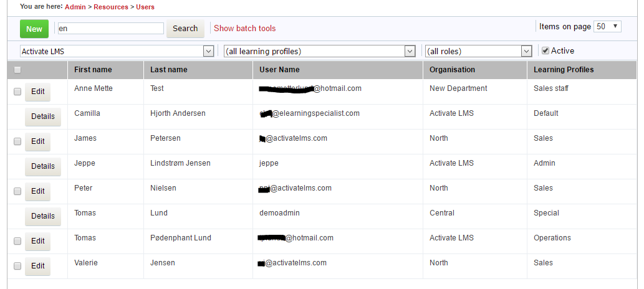Check the box next to James Petersen
Screen dimensions: 644x289
point(17,141)
